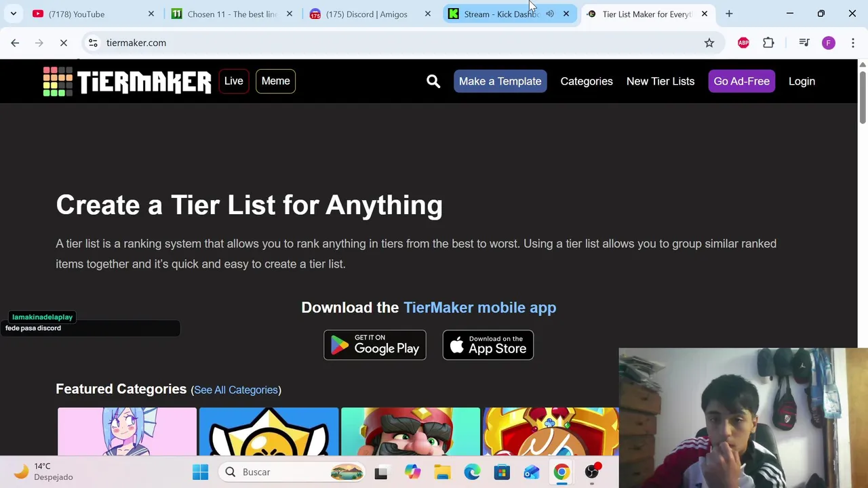View site information icon
The image size is (868, 488).
(93, 43)
